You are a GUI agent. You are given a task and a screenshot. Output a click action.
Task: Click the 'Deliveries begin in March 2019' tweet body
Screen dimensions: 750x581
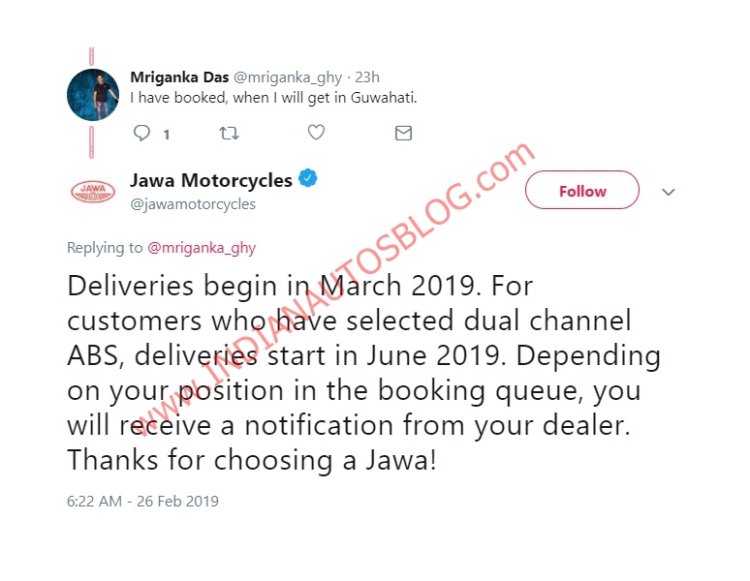click(x=364, y=373)
